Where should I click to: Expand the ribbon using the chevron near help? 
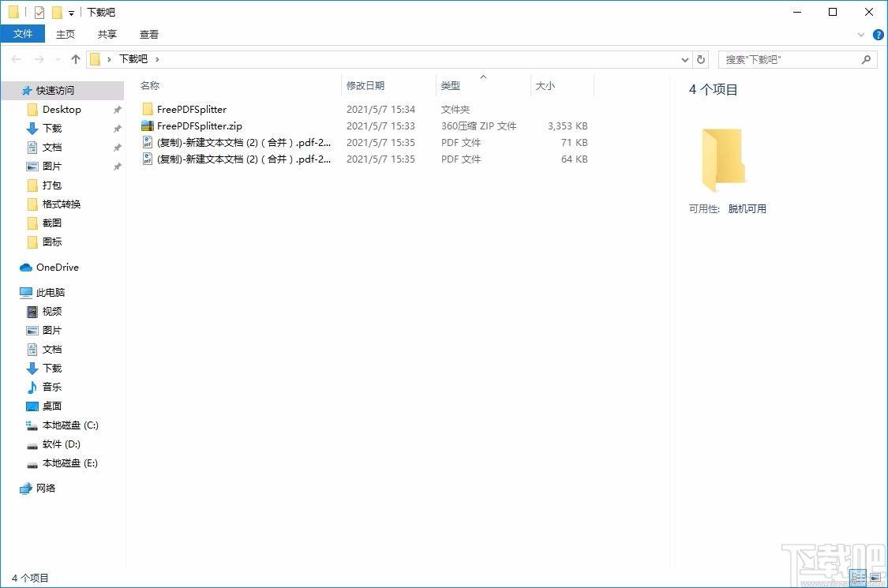click(x=861, y=34)
